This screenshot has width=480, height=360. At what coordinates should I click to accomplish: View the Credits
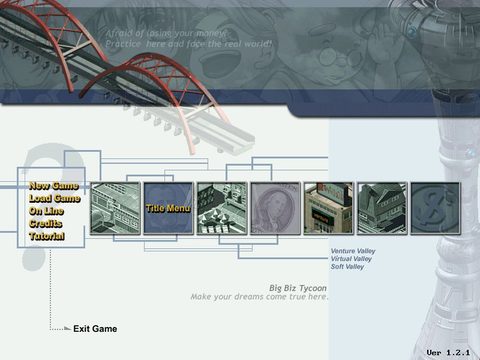coord(46,224)
